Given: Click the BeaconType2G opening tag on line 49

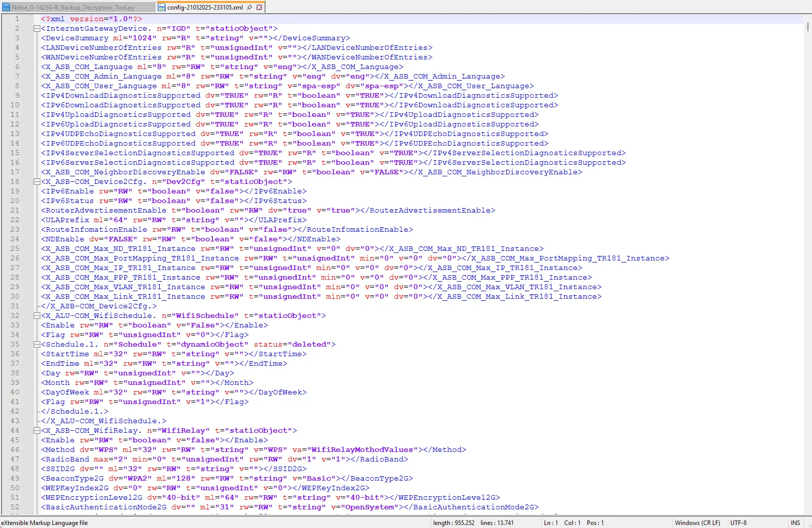Looking at the screenshot, I should click(73, 479).
